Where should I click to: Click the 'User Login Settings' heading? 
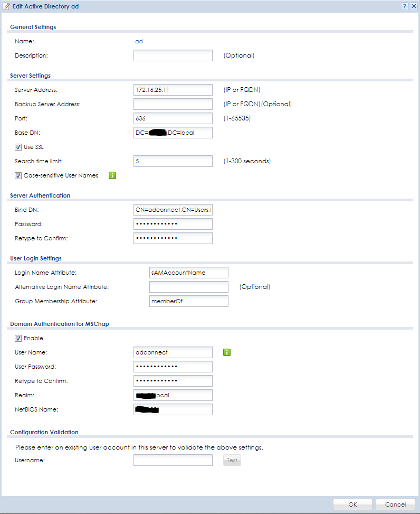click(x=36, y=258)
